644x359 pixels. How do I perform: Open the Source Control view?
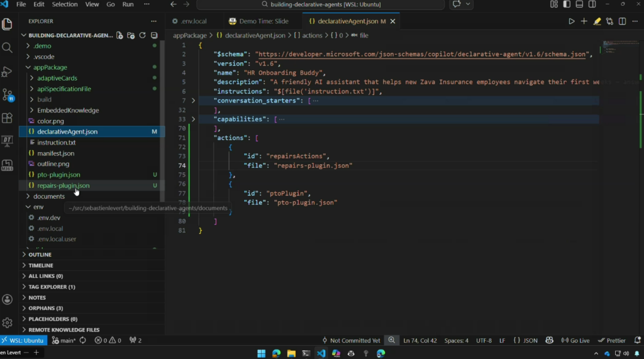click(x=8, y=95)
